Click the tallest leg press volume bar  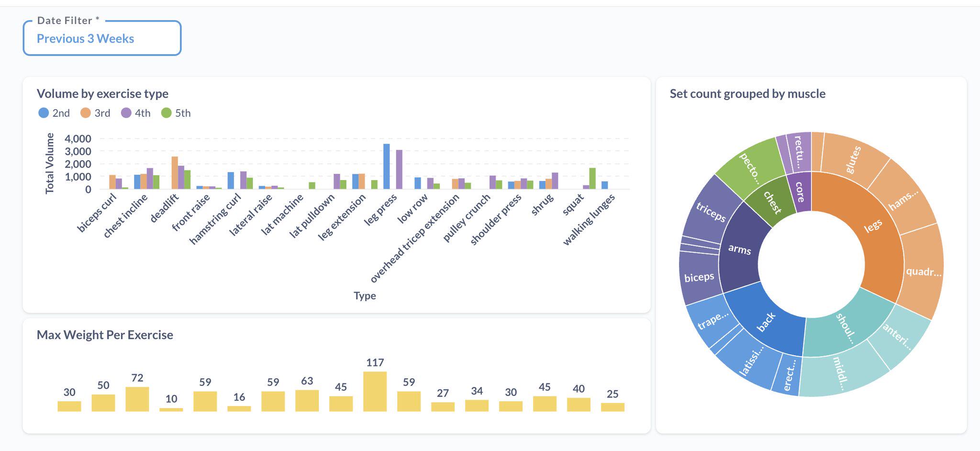click(x=388, y=165)
